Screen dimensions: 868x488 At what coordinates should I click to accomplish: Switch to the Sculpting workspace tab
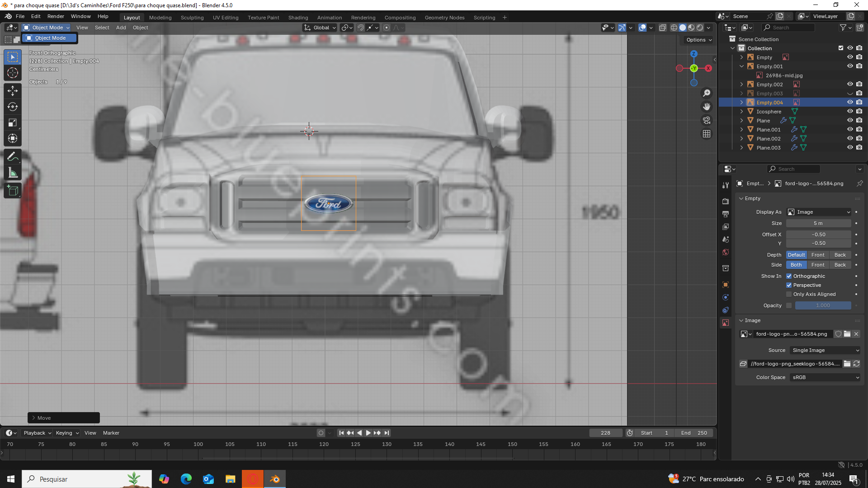[x=192, y=18]
